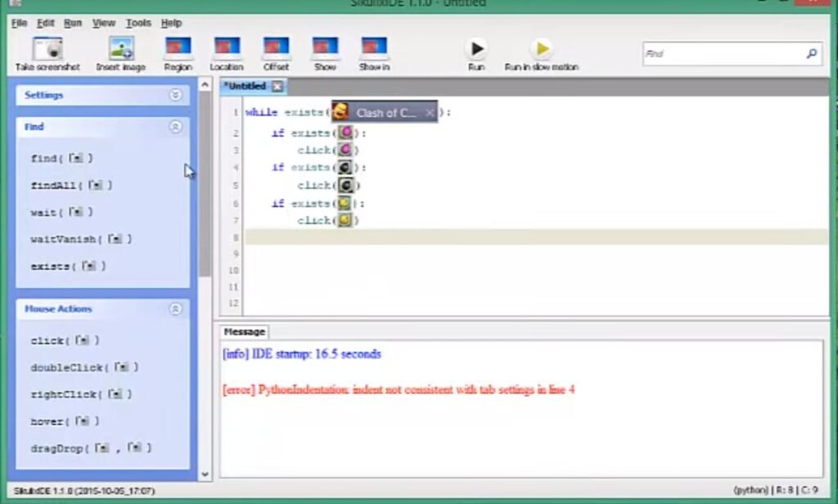Click the Offset toolbar icon
Viewport: 838px width, 504px height.
coord(276,47)
